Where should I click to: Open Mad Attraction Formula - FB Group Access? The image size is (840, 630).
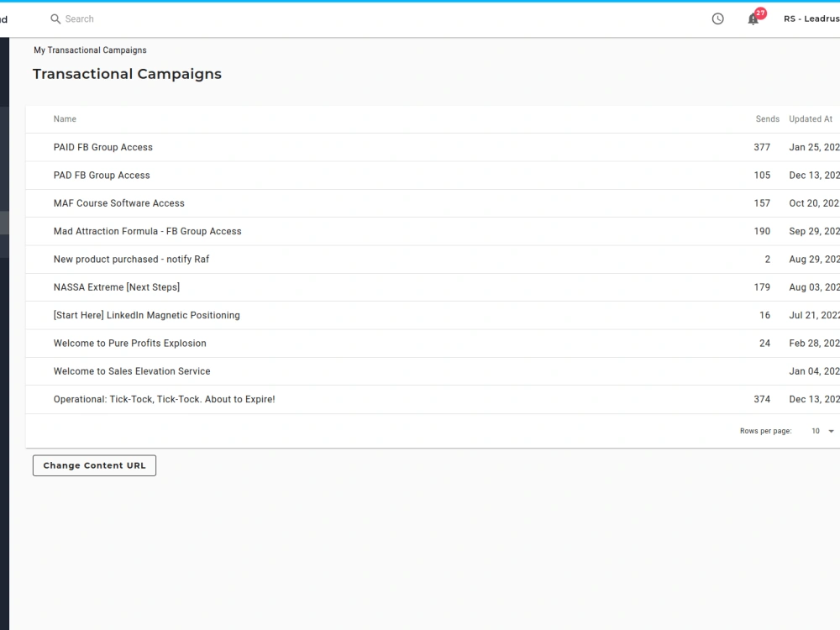147,232
